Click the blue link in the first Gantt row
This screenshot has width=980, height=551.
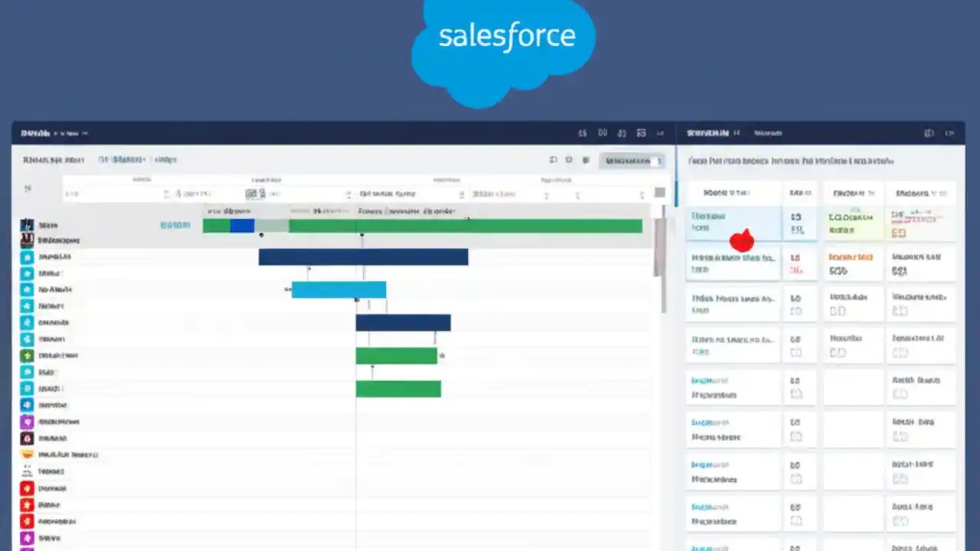tap(175, 224)
